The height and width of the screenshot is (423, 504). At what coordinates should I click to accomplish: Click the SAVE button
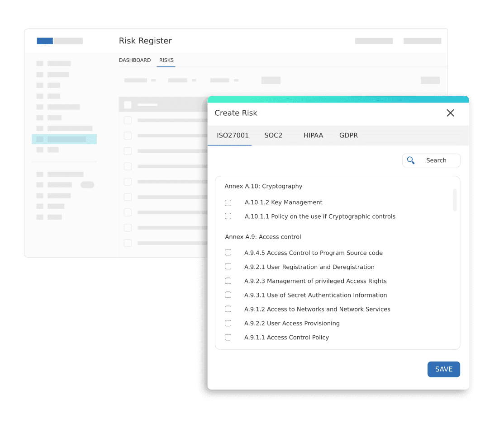(x=443, y=369)
